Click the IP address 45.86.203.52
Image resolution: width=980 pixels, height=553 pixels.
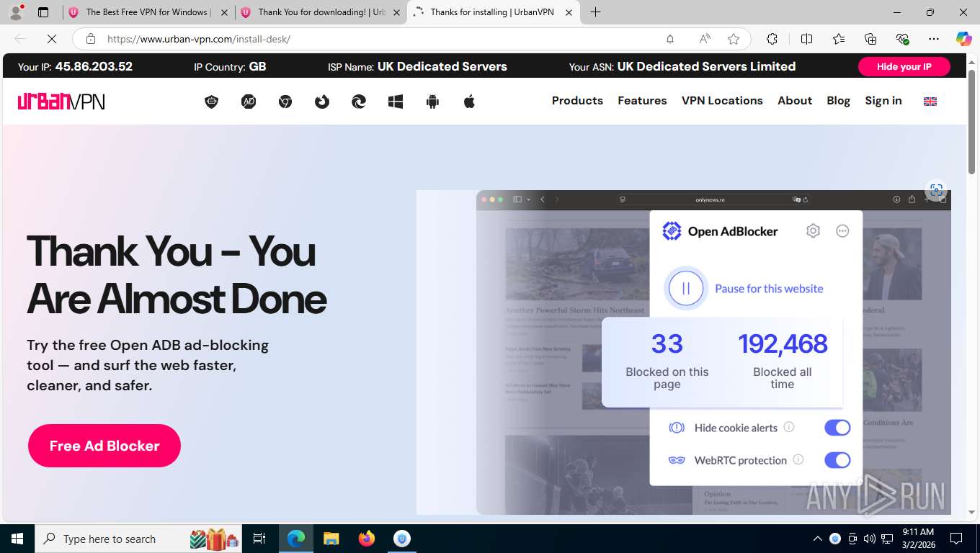click(x=94, y=66)
